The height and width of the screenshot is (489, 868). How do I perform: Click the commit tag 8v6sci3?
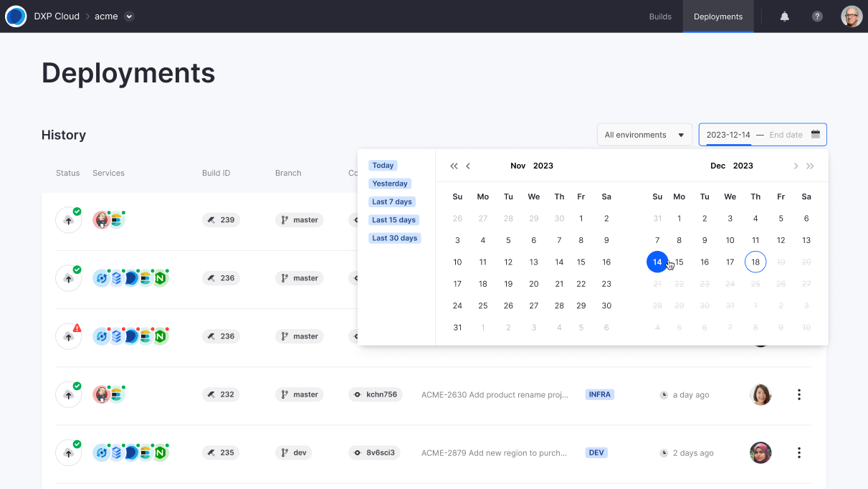[374, 452]
